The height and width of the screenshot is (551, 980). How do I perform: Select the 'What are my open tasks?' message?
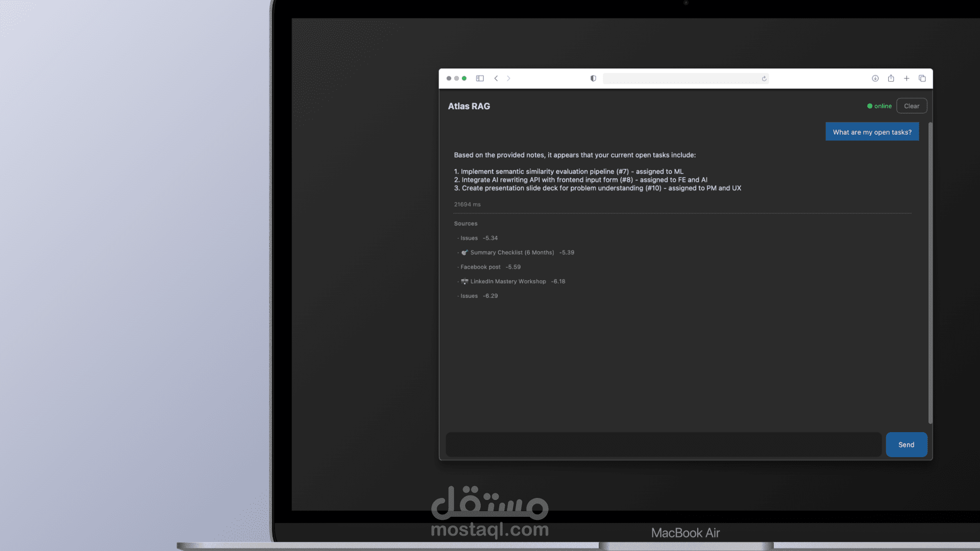coord(872,132)
